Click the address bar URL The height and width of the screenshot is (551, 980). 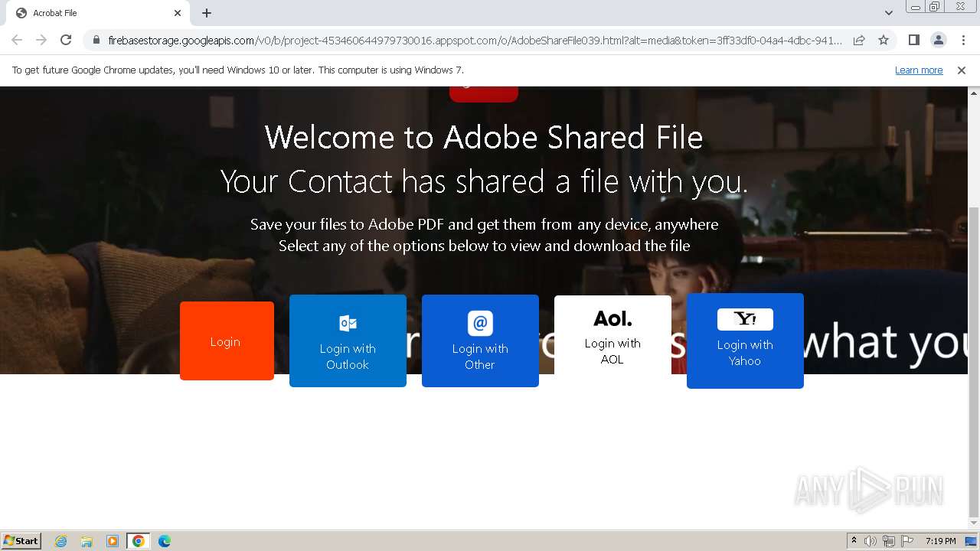475,40
